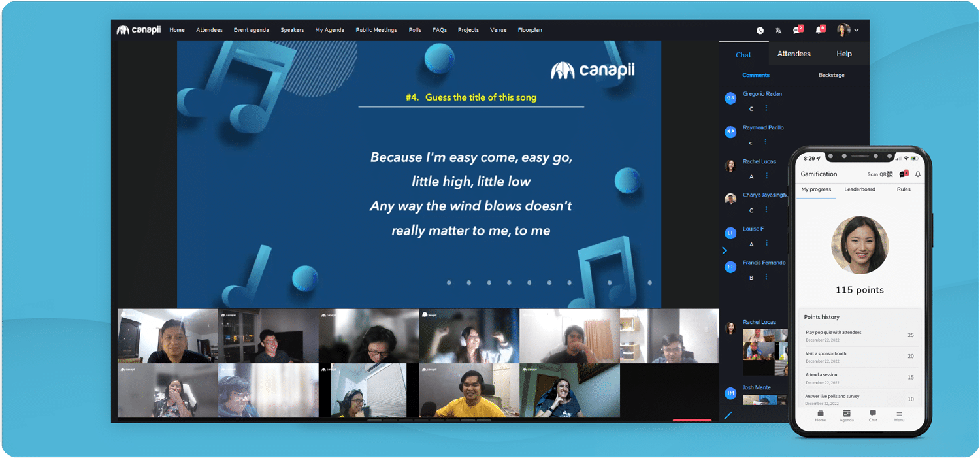This screenshot has height=458, width=980.
Task: Tap 'Play pop quiz with attendees' entry
Action: pyautogui.click(x=860, y=336)
